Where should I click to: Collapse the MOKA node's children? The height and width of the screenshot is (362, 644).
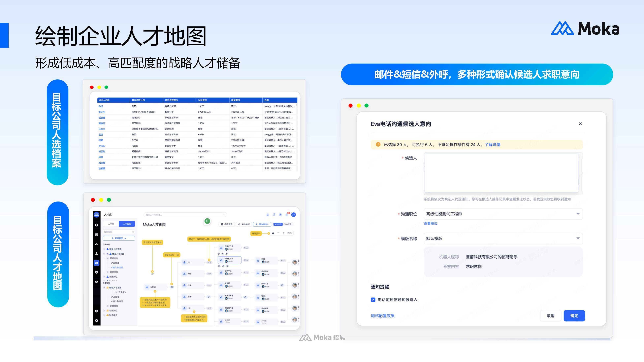click(x=172, y=287)
